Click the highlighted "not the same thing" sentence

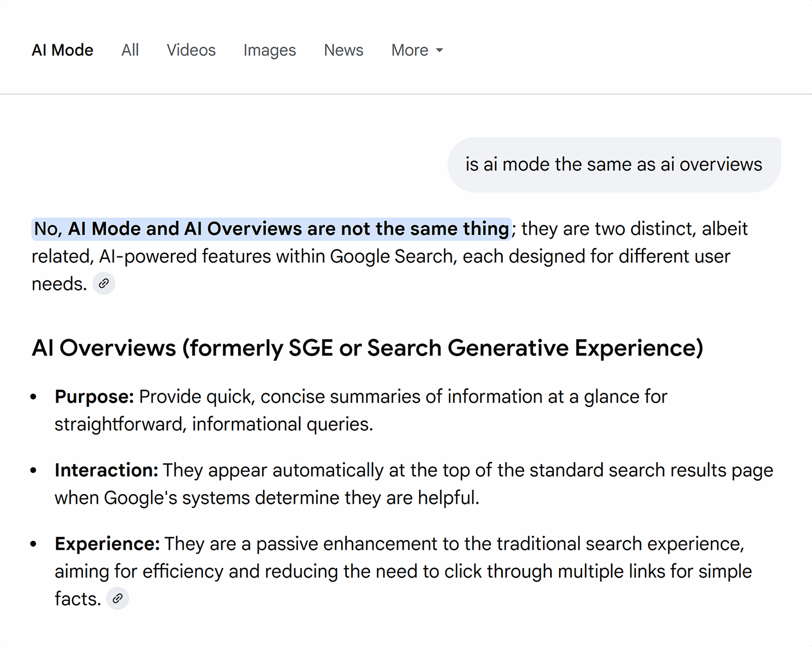pyautogui.click(x=271, y=229)
